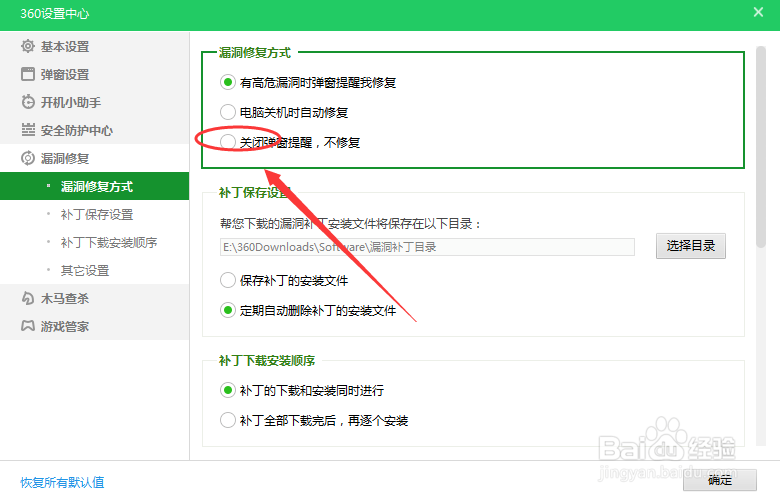This screenshot has height=500, width=780.
Task: Collapse the 漏洞修复 category
Action: [95, 158]
